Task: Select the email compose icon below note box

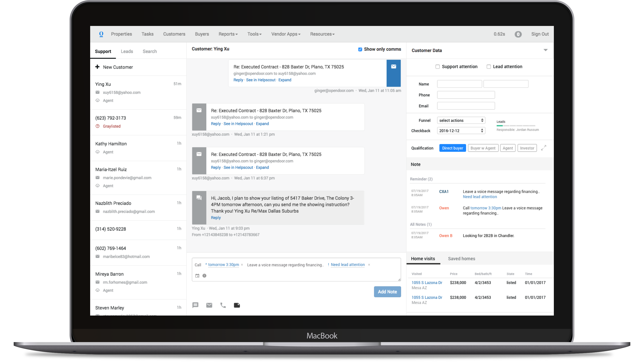Action: click(209, 305)
